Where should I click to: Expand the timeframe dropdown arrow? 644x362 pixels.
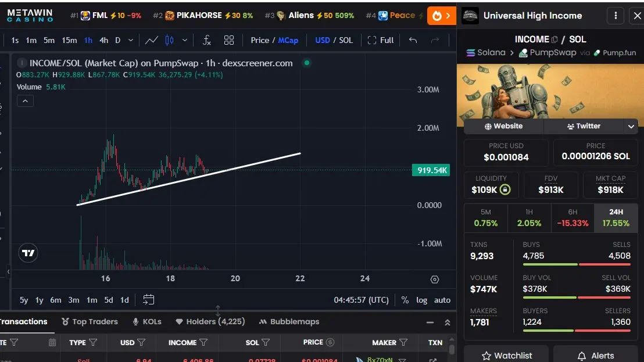[131, 40]
